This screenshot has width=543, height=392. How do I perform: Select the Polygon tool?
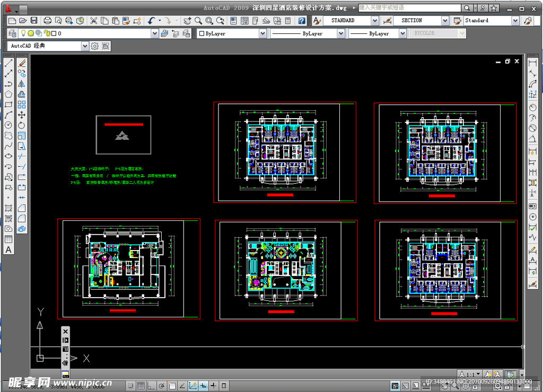(8, 94)
